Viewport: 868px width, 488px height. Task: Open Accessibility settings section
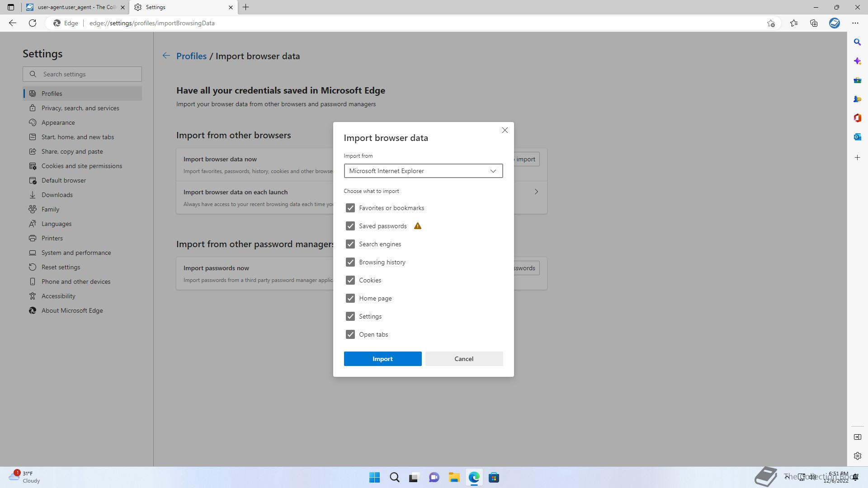click(x=82, y=296)
